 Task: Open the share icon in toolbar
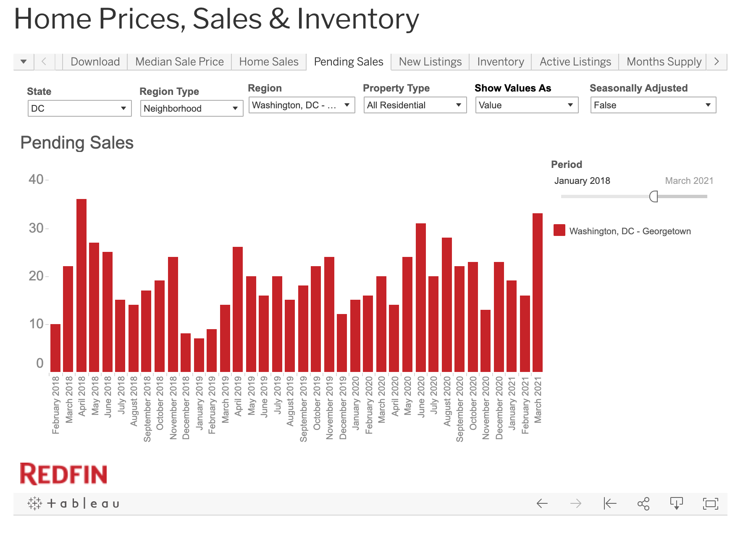643,503
